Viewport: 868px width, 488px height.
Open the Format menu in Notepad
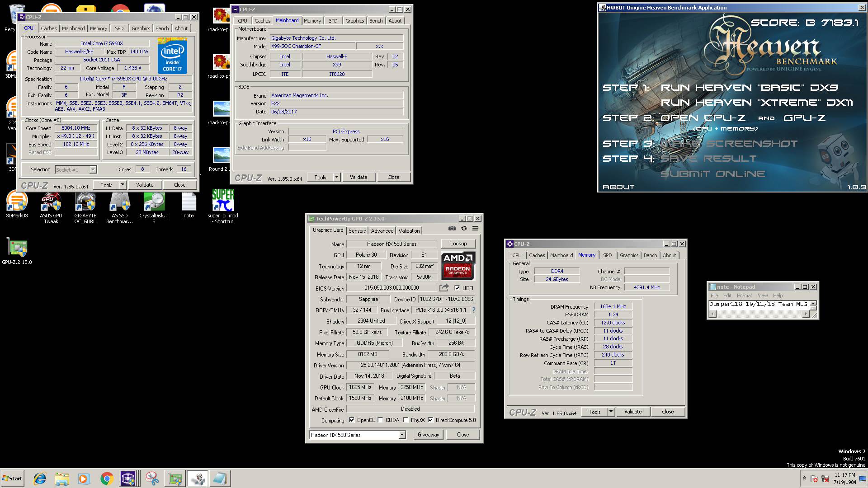[x=744, y=296]
